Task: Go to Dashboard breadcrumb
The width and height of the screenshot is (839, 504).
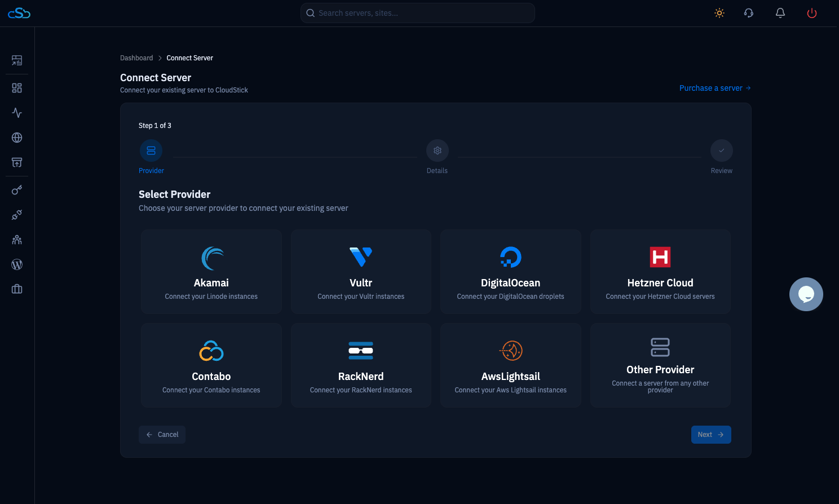Action: (x=136, y=58)
